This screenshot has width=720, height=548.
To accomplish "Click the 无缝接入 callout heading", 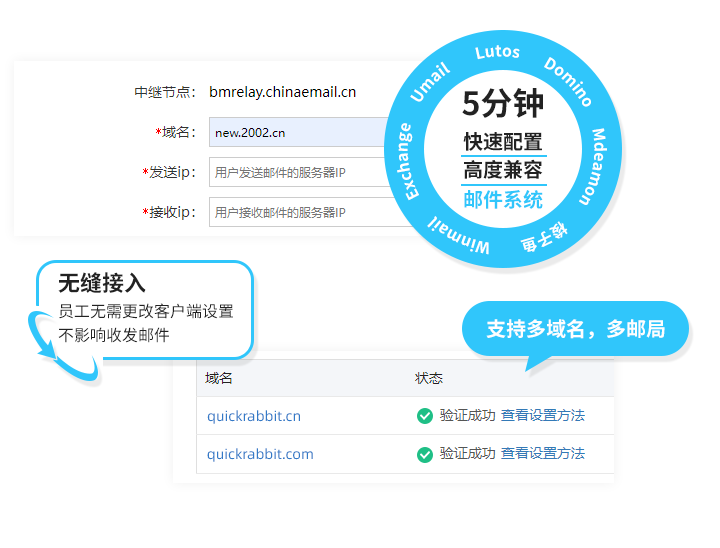I will coord(102,284).
